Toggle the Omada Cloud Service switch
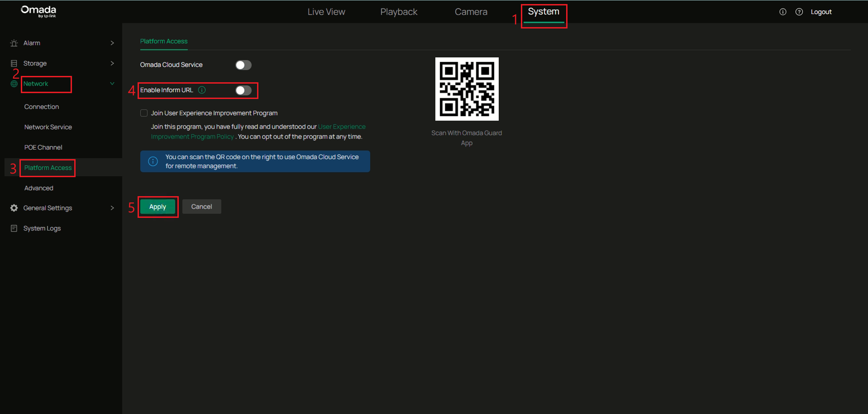 pos(243,65)
